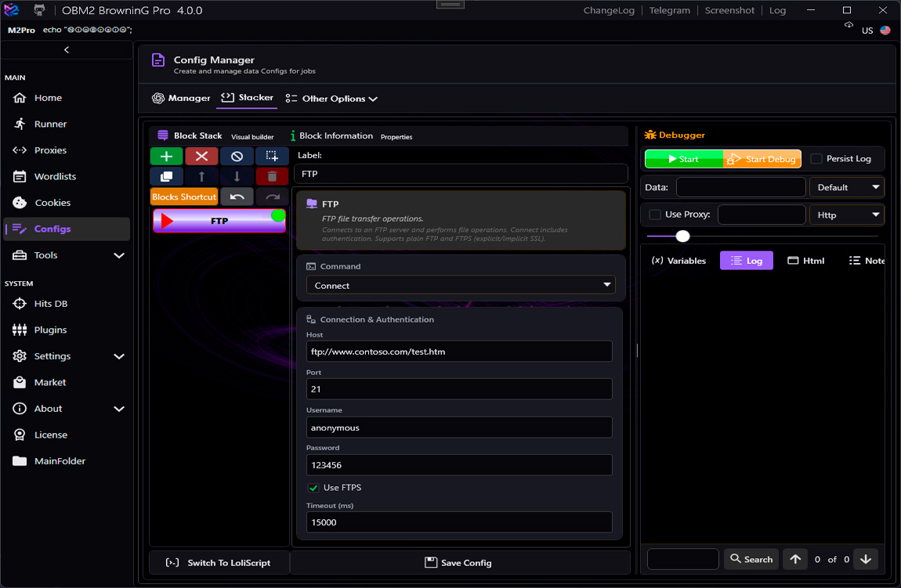
Task: Click the red trash icon in Block Stack
Action: 272,176
